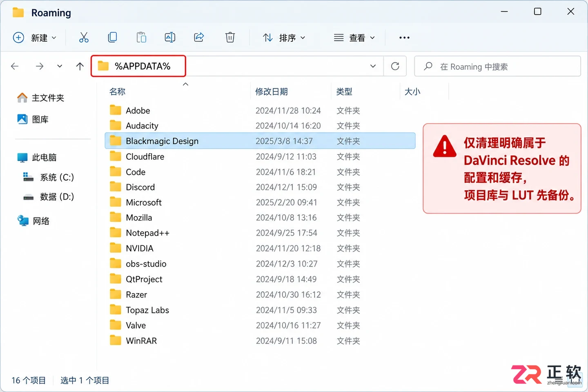This screenshot has height=392, width=588.
Task: Select 此电脑 in the sidebar
Action: click(x=37, y=157)
